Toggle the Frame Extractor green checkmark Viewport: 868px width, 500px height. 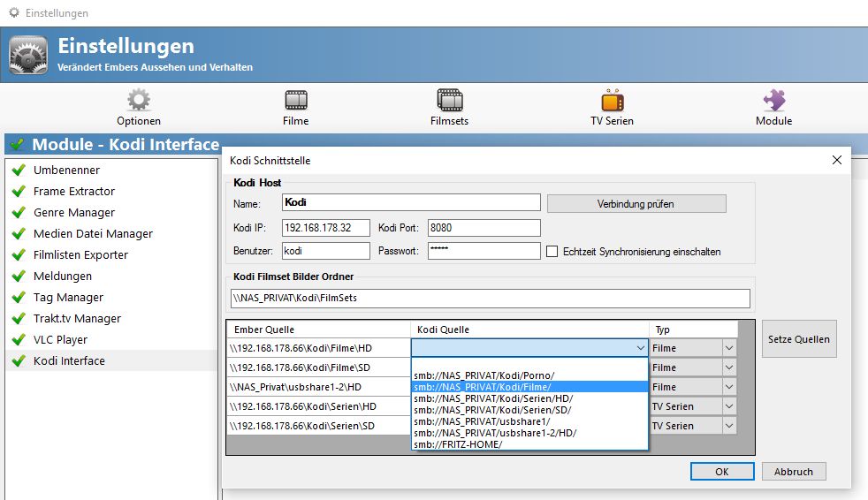pos(19,191)
